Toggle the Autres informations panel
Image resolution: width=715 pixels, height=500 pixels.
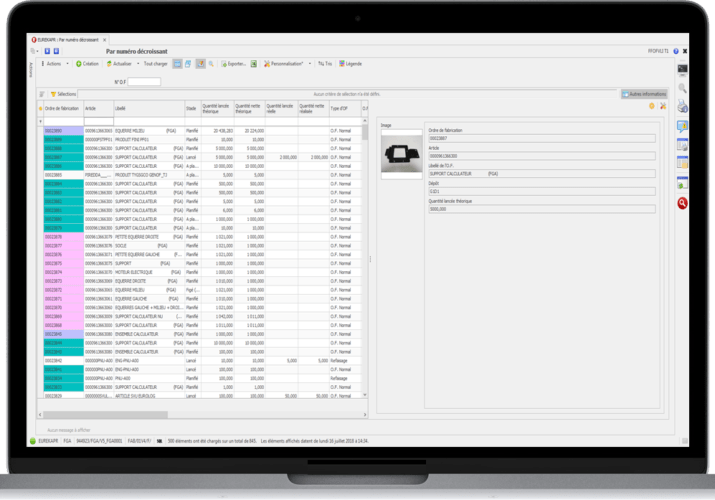point(644,94)
